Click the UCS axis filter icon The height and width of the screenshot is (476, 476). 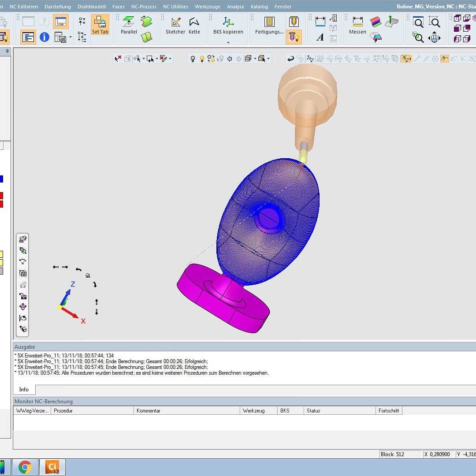point(310,58)
